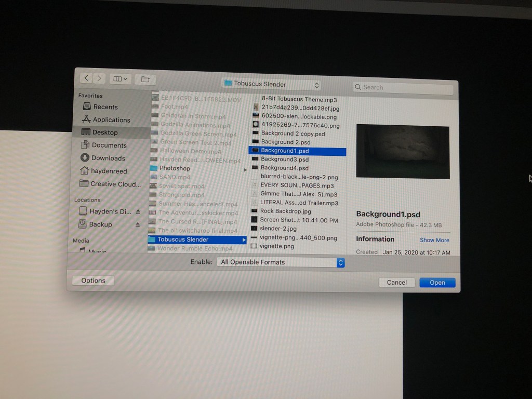Open the Enable formats dropdown
532x399 pixels.
click(281, 262)
